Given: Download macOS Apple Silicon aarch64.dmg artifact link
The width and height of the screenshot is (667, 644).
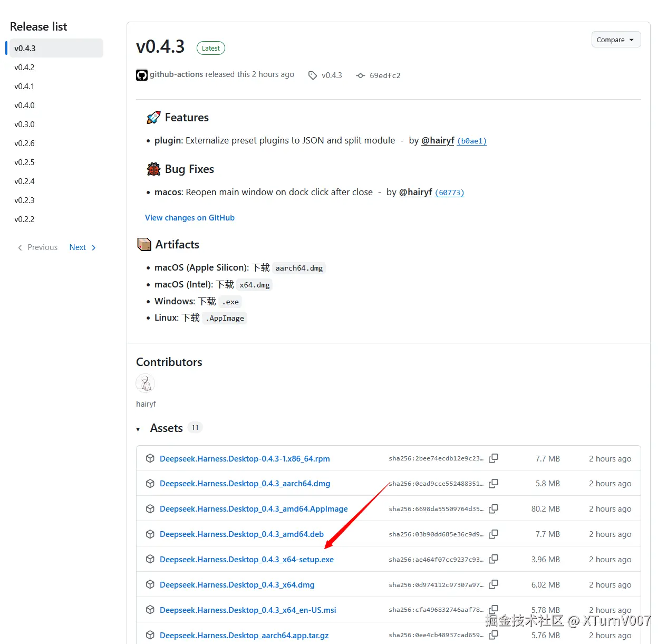Looking at the screenshot, I should (299, 268).
